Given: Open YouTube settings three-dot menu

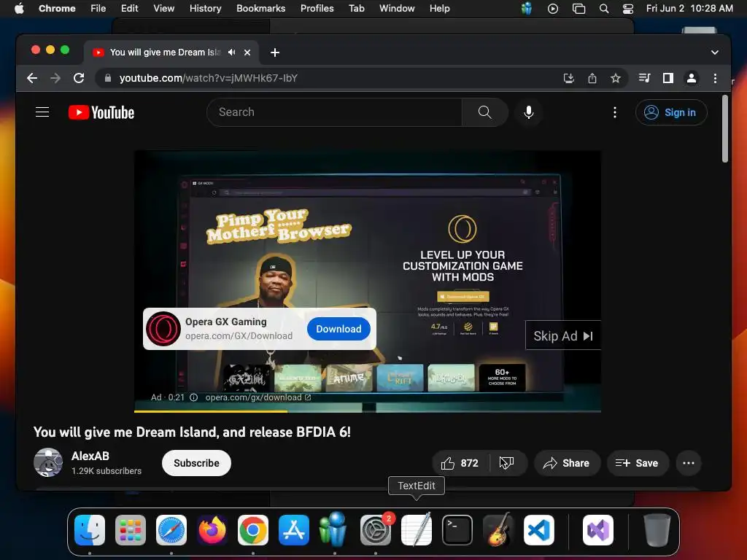Looking at the screenshot, I should (x=614, y=112).
